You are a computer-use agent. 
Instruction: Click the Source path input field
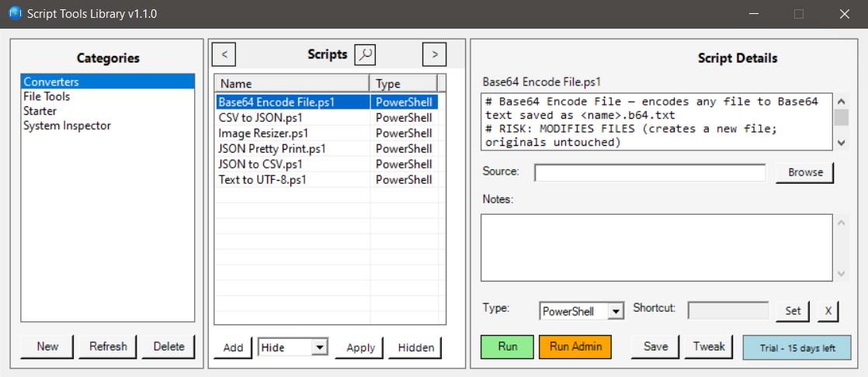[650, 172]
